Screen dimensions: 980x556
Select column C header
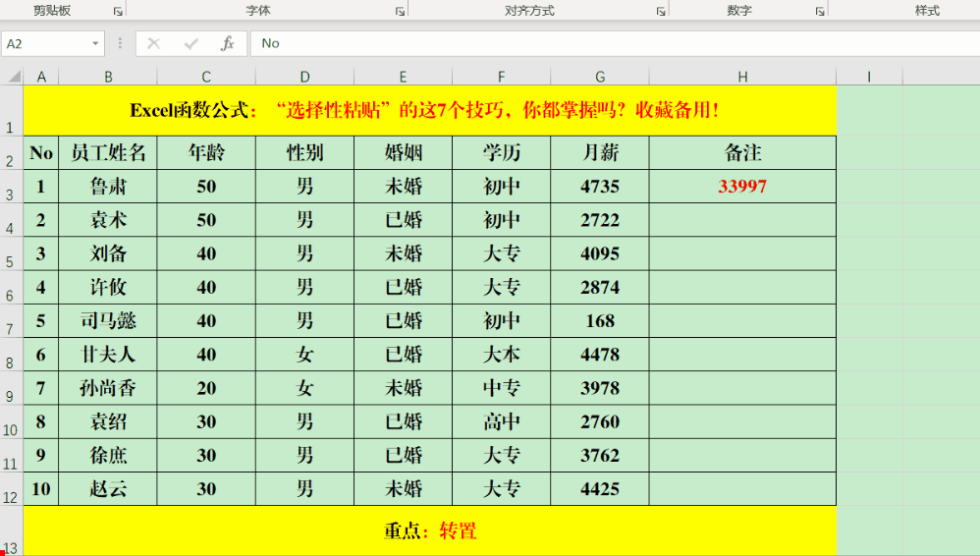(x=206, y=77)
